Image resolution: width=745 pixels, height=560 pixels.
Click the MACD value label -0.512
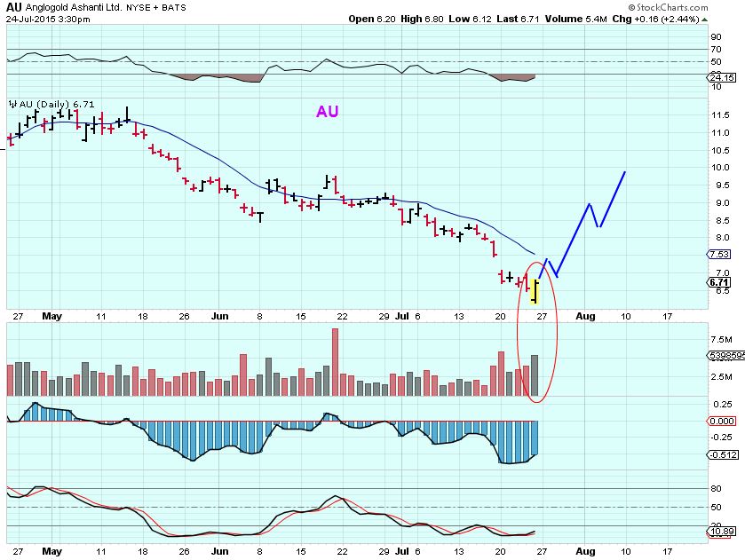tap(723, 454)
